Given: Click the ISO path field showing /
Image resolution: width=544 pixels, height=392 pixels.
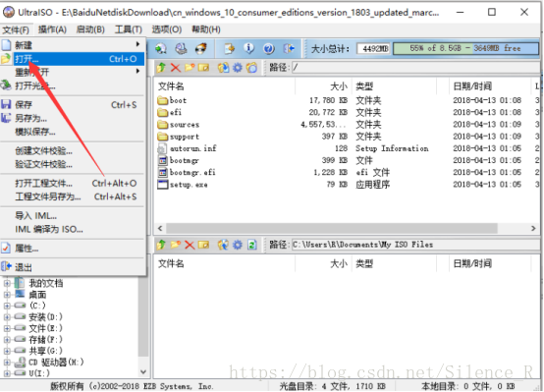Looking at the screenshot, I should coord(415,68).
